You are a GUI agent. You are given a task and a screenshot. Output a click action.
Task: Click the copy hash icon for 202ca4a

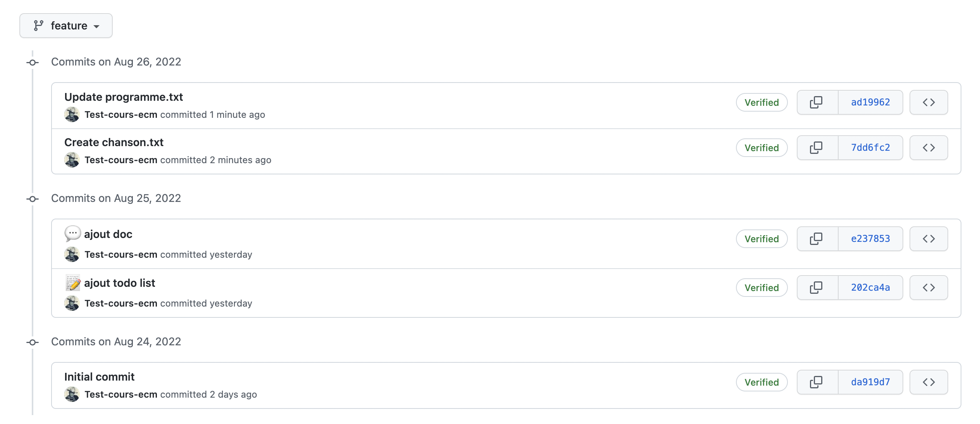pyautogui.click(x=817, y=287)
